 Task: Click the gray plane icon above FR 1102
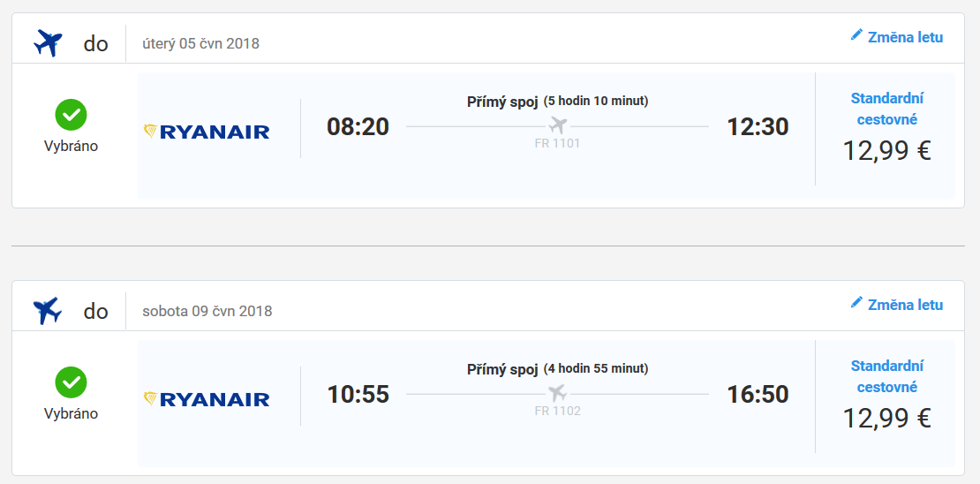tap(557, 393)
